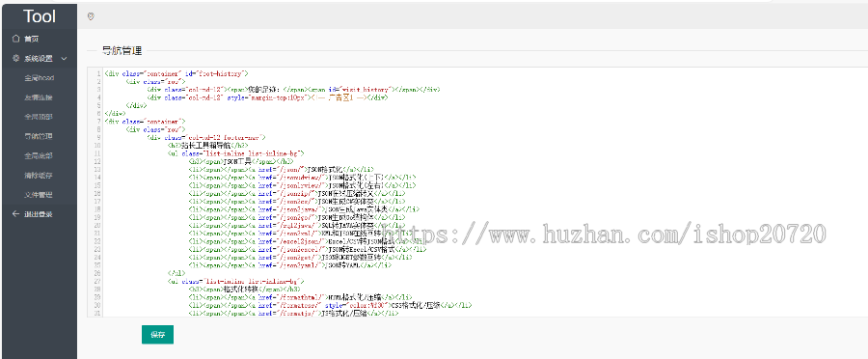Click the 导航管理 page heading

click(122, 51)
